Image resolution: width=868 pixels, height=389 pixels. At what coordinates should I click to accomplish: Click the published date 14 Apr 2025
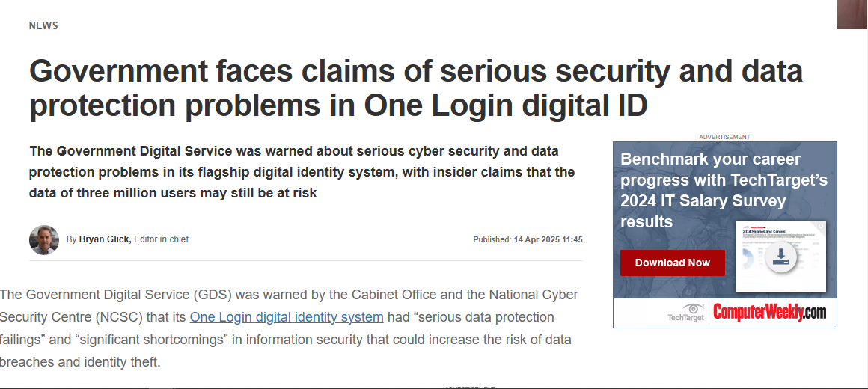548,239
